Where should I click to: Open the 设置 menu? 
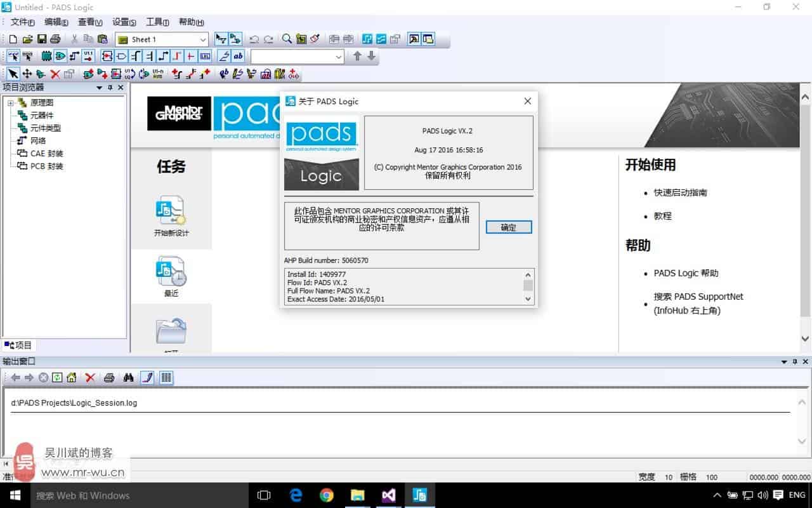point(124,22)
